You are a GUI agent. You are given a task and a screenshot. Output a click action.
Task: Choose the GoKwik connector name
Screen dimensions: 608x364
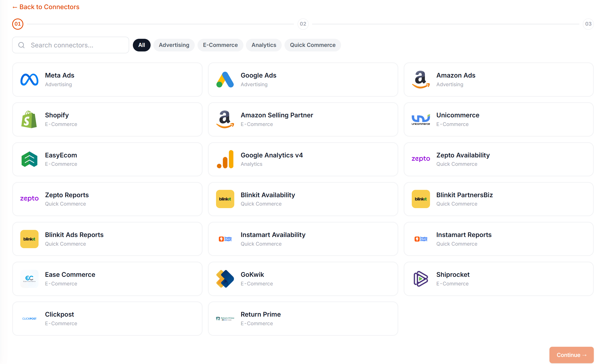(253, 275)
